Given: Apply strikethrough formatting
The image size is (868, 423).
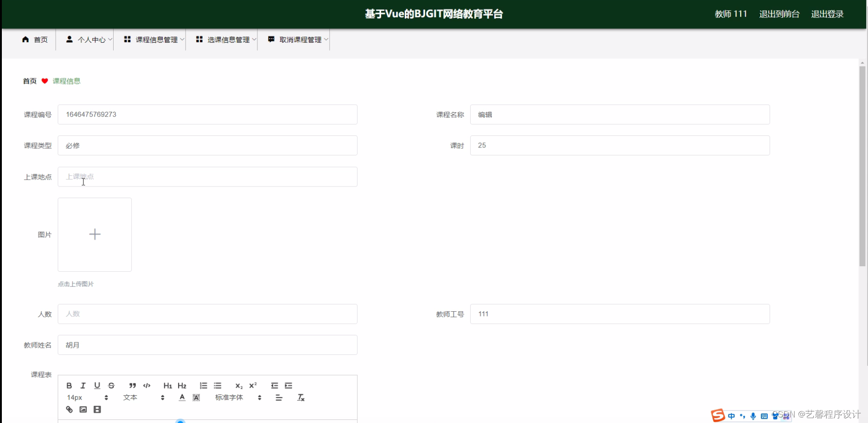Looking at the screenshot, I should [x=111, y=385].
